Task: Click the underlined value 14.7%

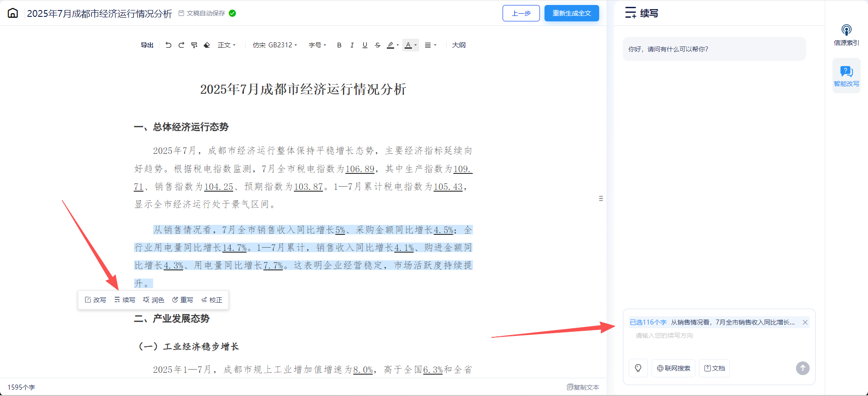Action: point(234,248)
